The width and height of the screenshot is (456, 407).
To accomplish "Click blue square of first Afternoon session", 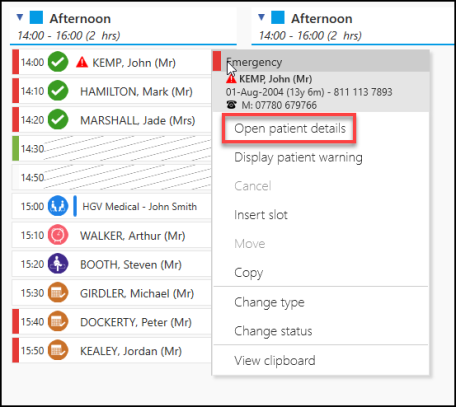I will point(36,17).
